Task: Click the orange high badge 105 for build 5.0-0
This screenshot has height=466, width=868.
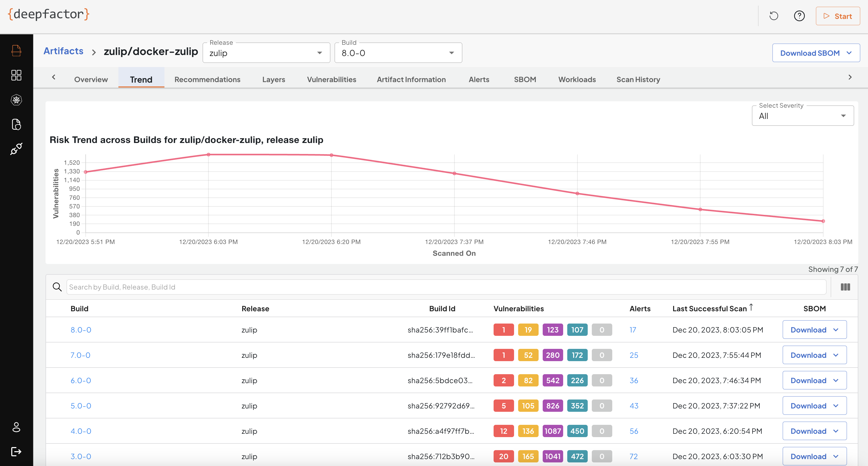Action: click(x=528, y=406)
